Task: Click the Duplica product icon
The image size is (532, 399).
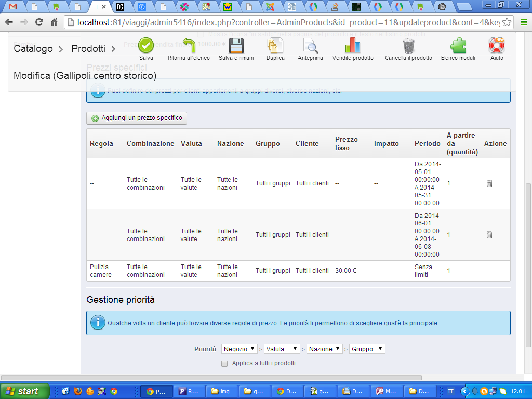Action: point(275,46)
